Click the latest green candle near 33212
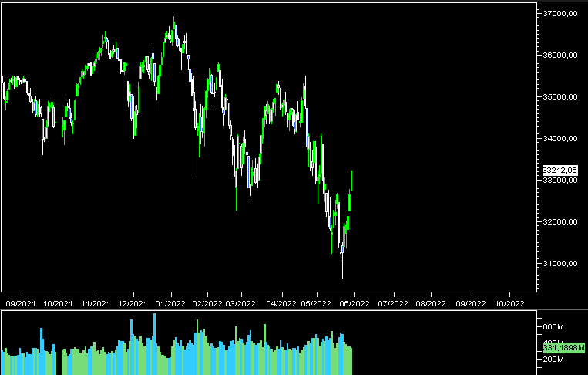The width and height of the screenshot is (588, 375). (351, 181)
